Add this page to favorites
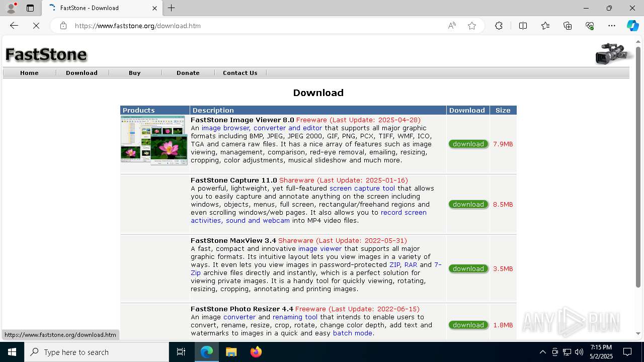 coord(472,26)
